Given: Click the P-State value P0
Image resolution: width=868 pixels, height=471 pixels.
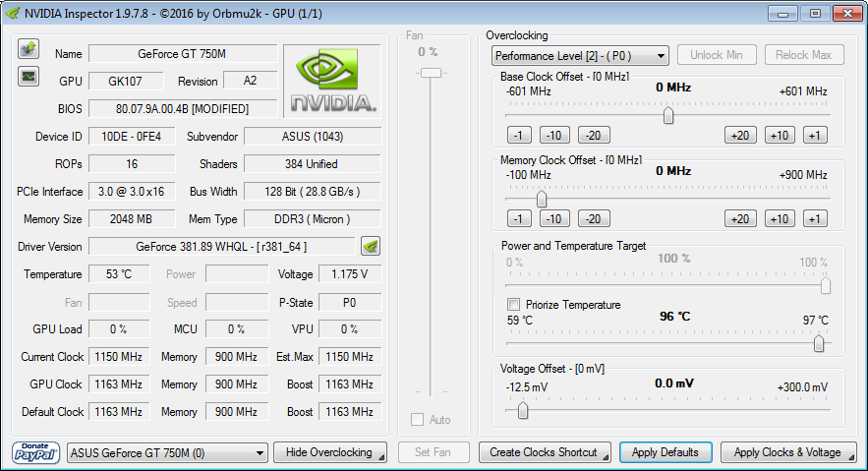Looking at the screenshot, I should (x=349, y=303).
